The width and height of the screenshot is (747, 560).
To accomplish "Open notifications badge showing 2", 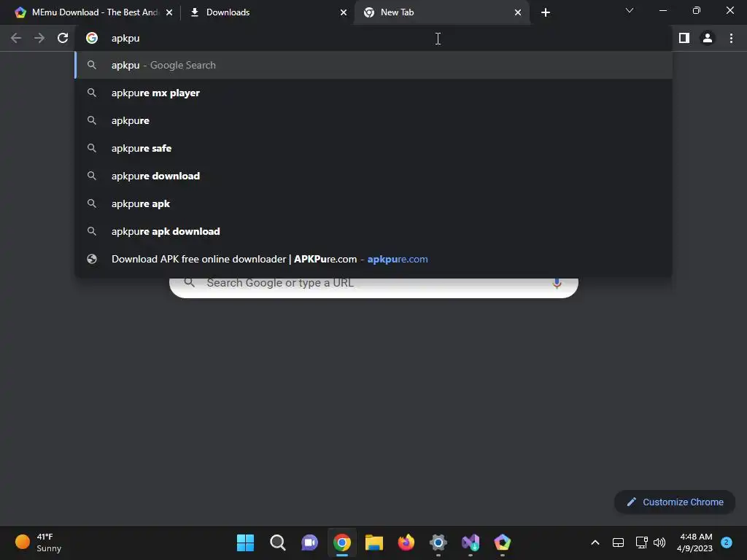I will (x=727, y=542).
